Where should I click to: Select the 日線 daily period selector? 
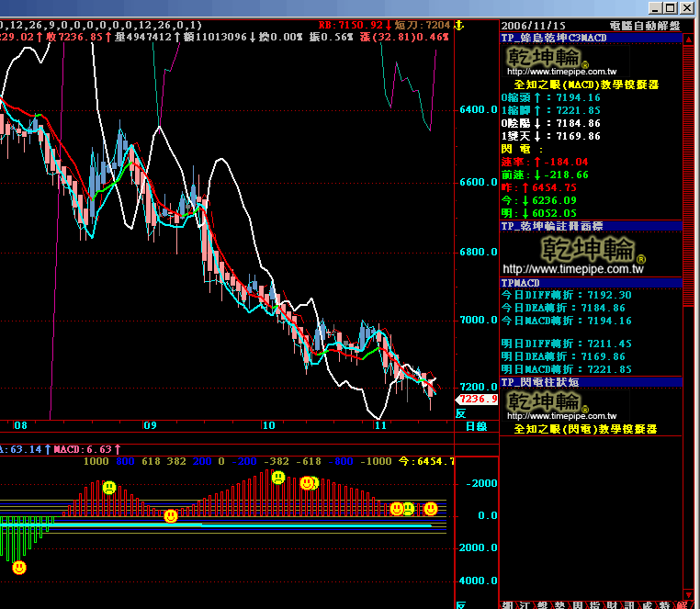tap(476, 426)
